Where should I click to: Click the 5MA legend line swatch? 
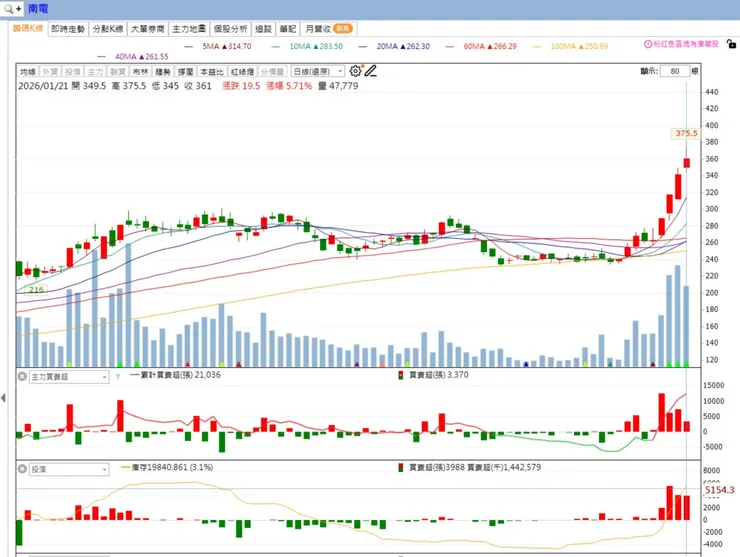point(189,46)
